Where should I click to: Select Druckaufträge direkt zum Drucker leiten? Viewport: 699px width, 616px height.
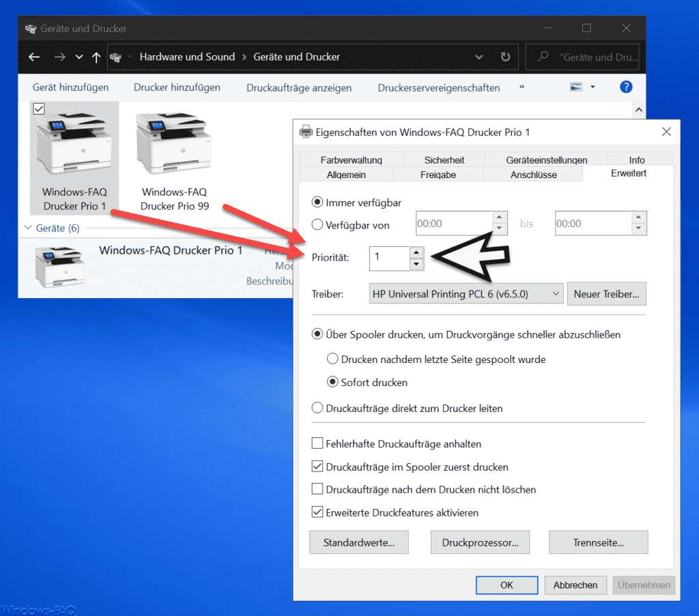317,408
